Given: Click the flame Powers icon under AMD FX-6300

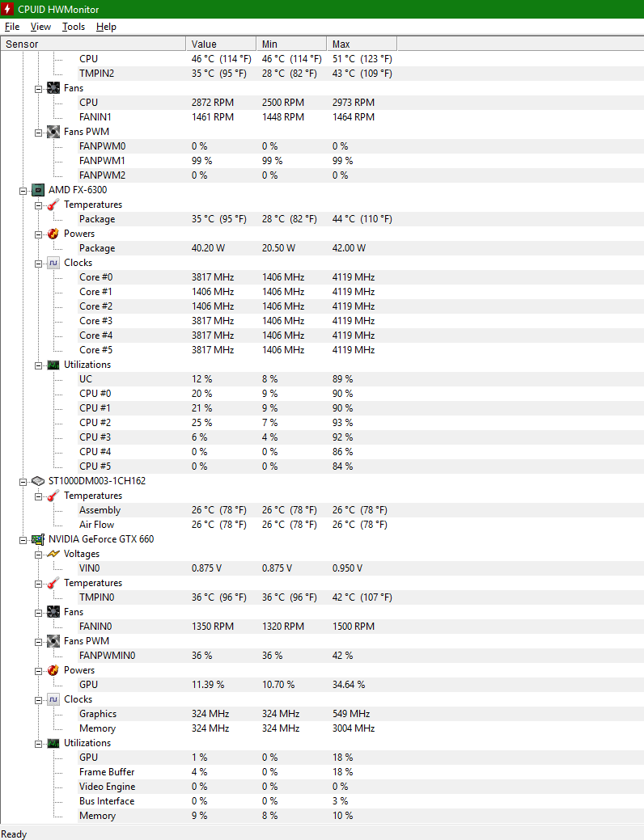Looking at the screenshot, I should (53, 234).
